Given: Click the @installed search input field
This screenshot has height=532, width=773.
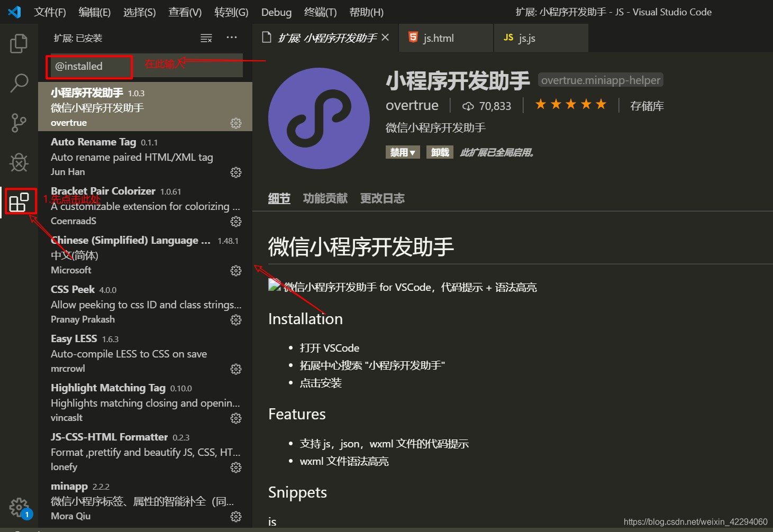Looking at the screenshot, I should point(145,66).
